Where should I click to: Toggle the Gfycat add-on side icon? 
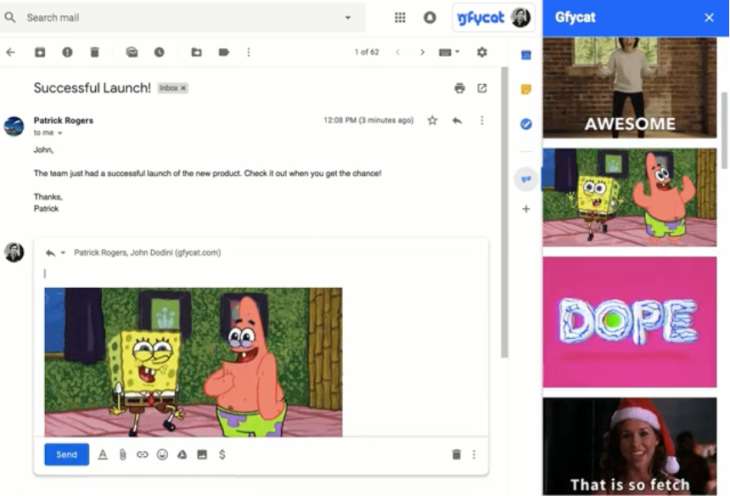pyautogui.click(x=526, y=179)
